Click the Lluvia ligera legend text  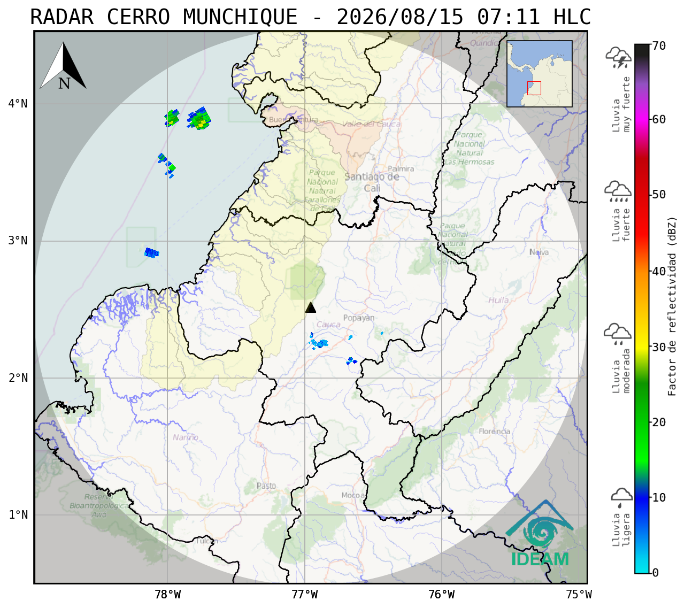622,530
